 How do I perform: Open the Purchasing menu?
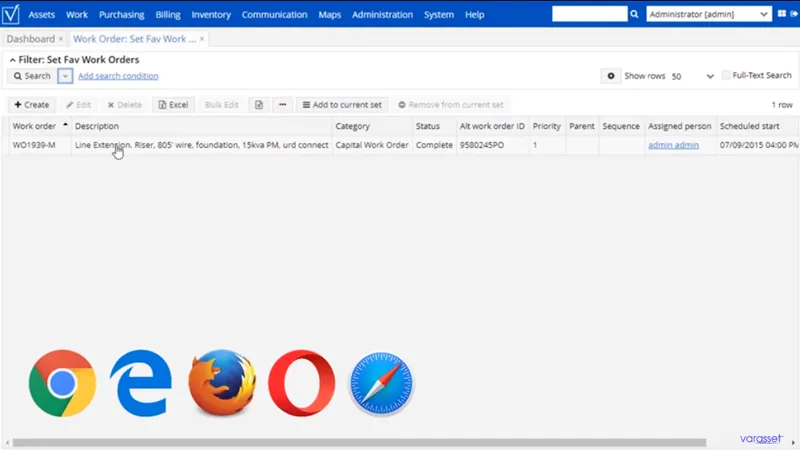click(121, 15)
